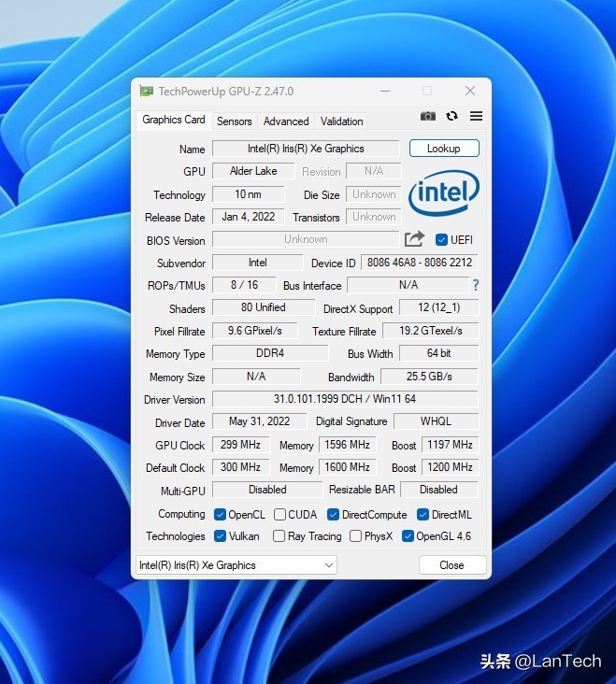The height and width of the screenshot is (684, 616).
Task: Click the BIOS export share icon
Action: click(415, 239)
